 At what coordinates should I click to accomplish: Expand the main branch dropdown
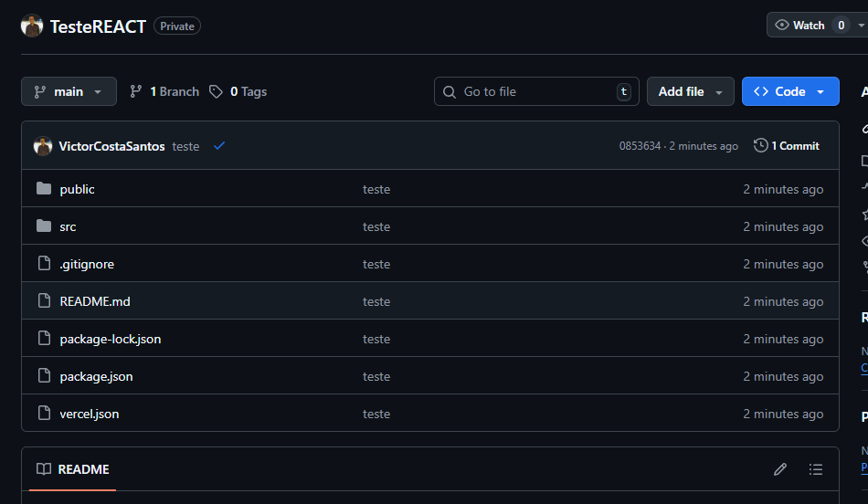coord(69,91)
